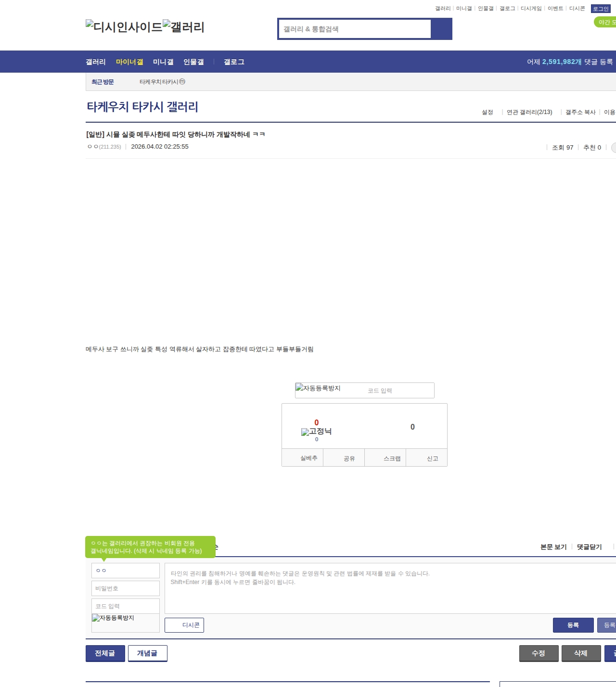The width and height of the screenshot is (616, 687).
Task: Click the 추천 0 count in the post header
Action: tap(592, 148)
